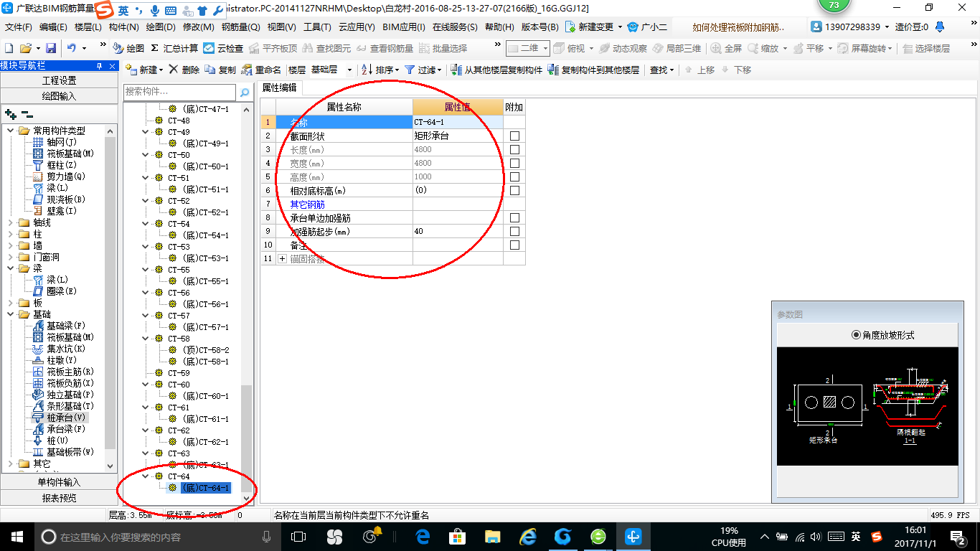The width and height of the screenshot is (980, 551).
Task: Open the 排序 sort dropdown
Action: pyautogui.click(x=397, y=70)
